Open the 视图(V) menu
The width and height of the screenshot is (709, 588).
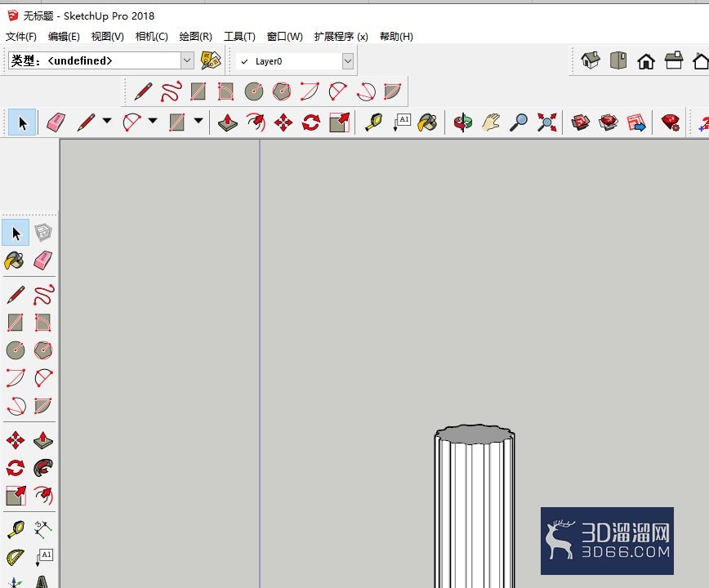tap(107, 36)
